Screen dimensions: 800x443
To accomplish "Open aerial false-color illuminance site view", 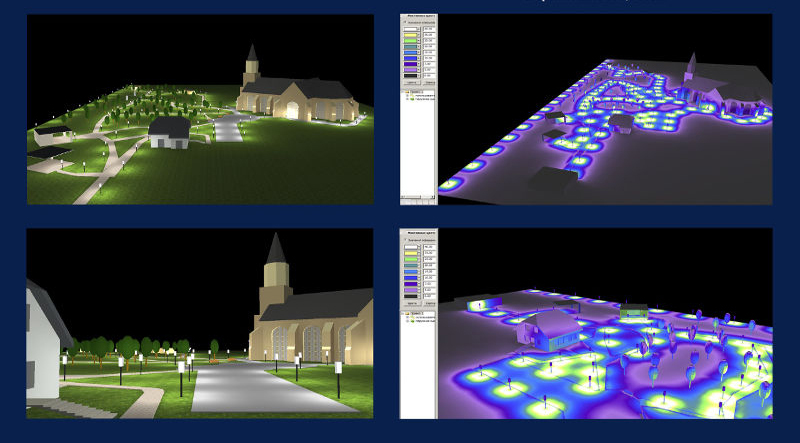I will coord(605,109).
